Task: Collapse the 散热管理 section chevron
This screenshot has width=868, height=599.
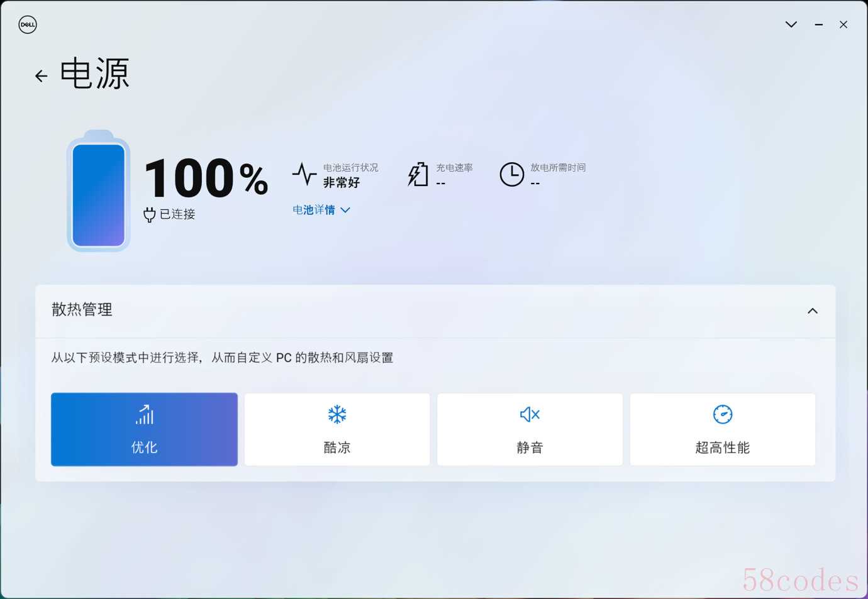Action: [x=813, y=310]
